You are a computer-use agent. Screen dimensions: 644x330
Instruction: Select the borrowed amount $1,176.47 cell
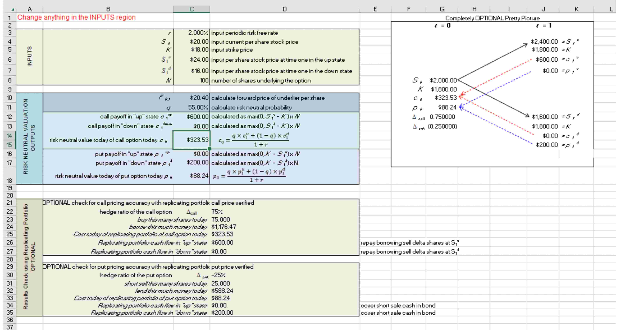coord(223,227)
